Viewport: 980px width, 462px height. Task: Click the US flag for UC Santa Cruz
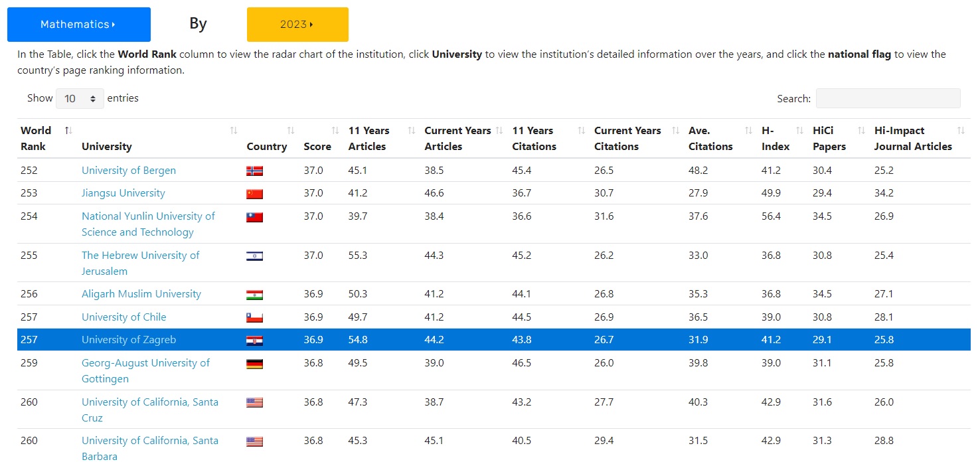254,402
